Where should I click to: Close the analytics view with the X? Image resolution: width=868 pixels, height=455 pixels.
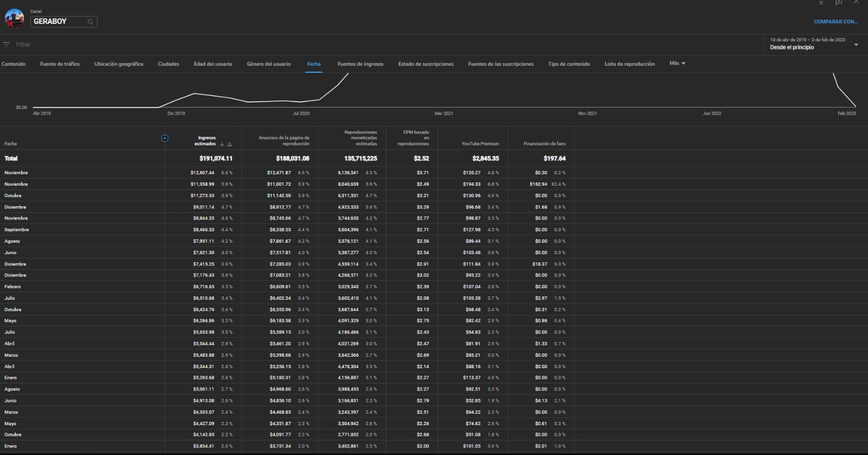[x=856, y=2]
